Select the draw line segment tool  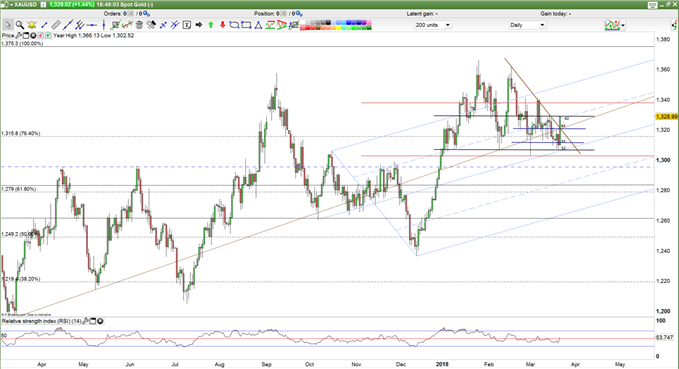pyautogui.click(x=44, y=25)
